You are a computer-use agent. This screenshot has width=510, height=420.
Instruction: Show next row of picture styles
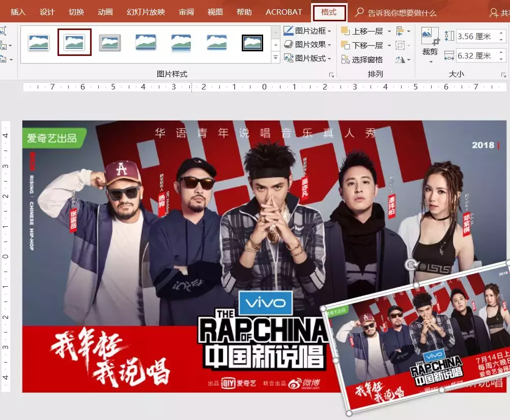click(276, 45)
